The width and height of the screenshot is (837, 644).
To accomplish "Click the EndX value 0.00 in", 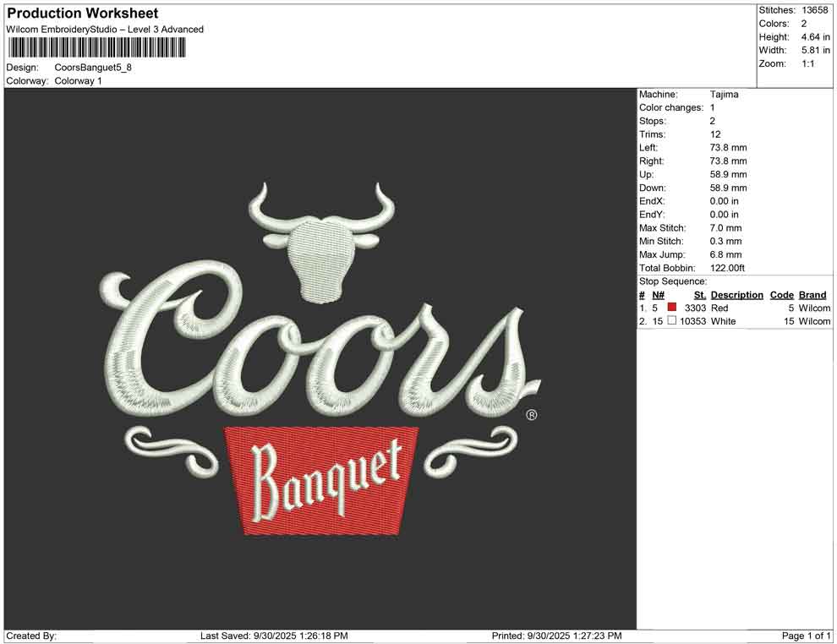I will [x=724, y=201].
